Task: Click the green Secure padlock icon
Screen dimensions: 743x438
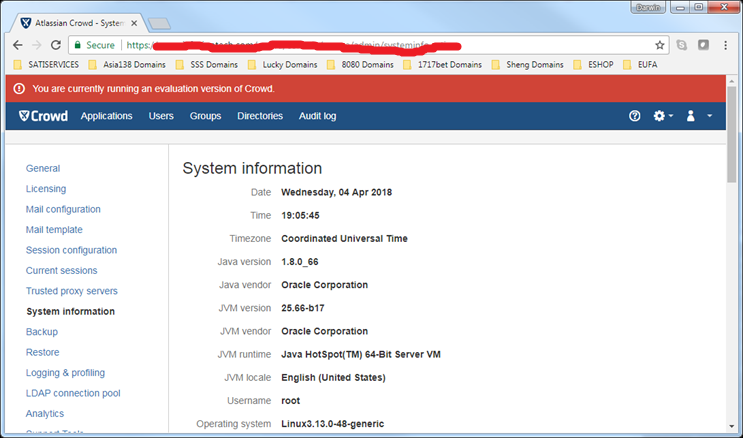Action: [78, 45]
